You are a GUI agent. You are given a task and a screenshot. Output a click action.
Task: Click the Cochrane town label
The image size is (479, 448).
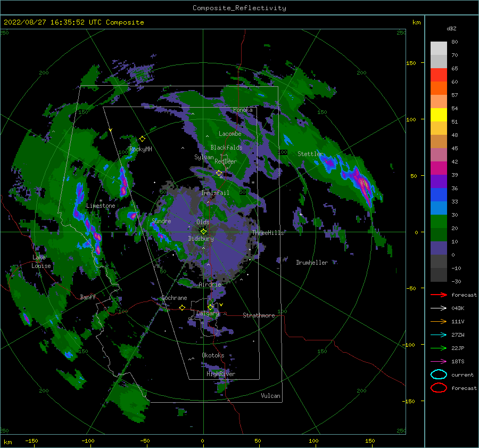point(174,298)
